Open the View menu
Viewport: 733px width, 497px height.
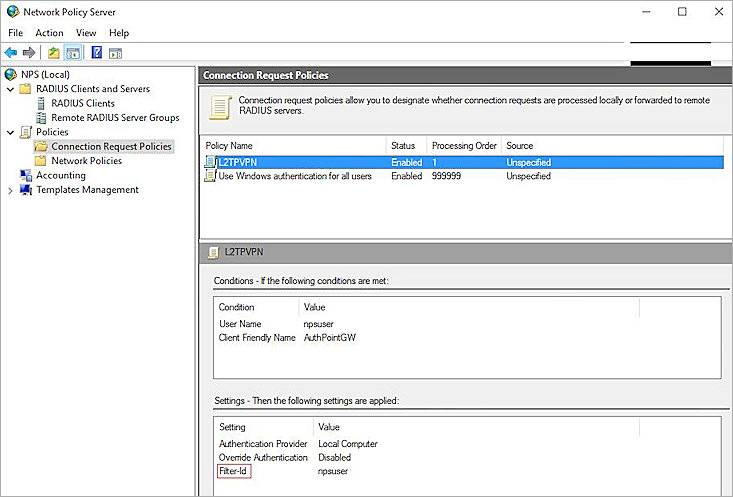click(86, 33)
